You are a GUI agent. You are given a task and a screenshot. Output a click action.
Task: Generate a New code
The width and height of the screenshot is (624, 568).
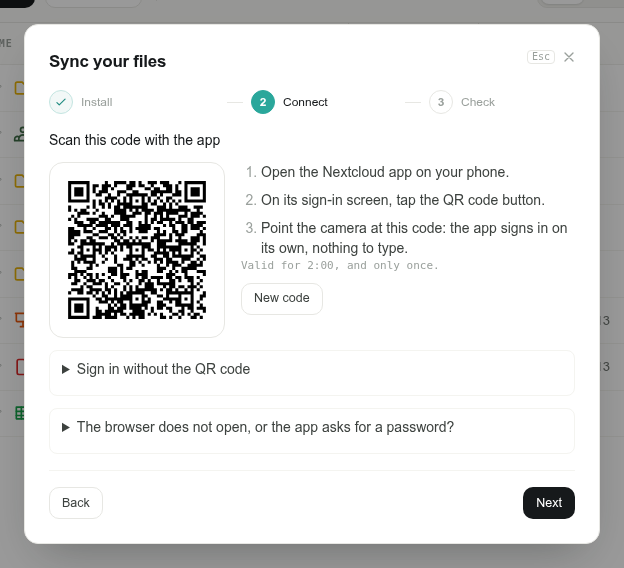point(282,299)
